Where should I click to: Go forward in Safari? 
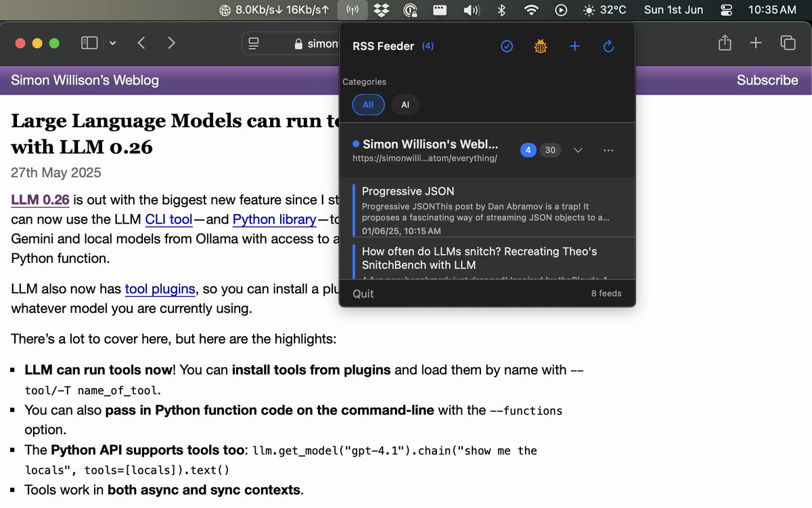171,43
